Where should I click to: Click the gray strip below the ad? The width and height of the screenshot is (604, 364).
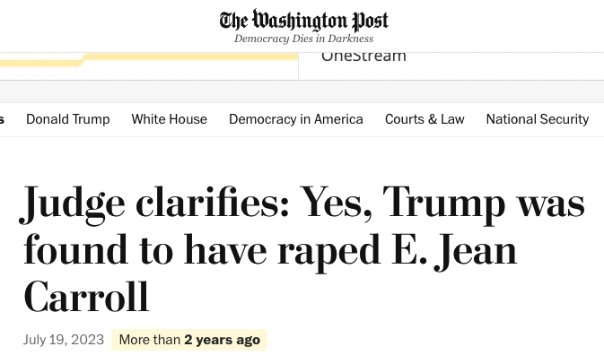[302, 91]
